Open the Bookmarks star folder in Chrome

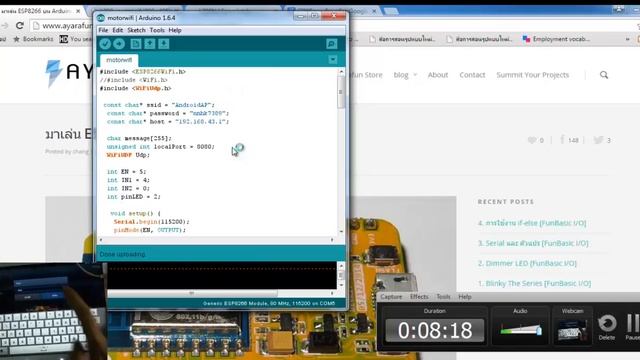tap(33, 39)
